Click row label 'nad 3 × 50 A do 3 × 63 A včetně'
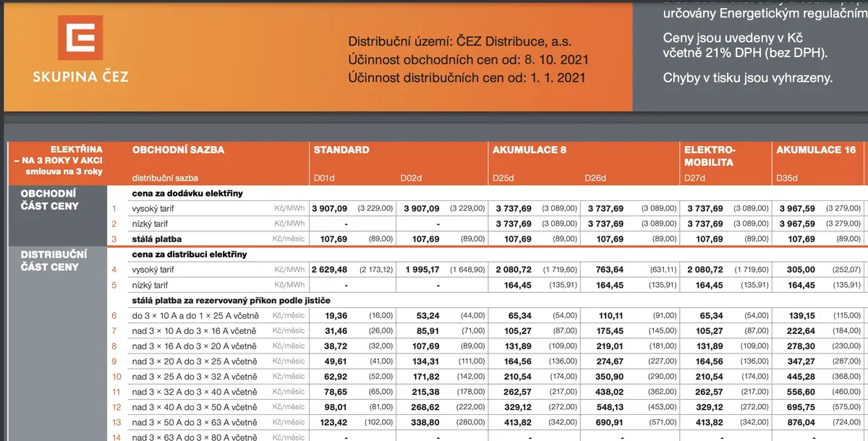 195,422
